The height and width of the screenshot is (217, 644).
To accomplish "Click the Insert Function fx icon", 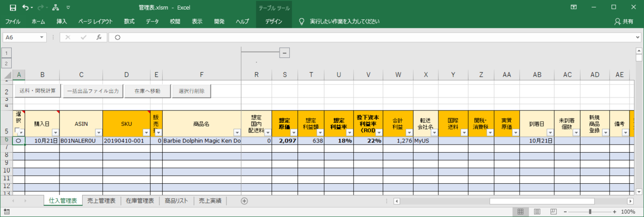I will tap(99, 38).
